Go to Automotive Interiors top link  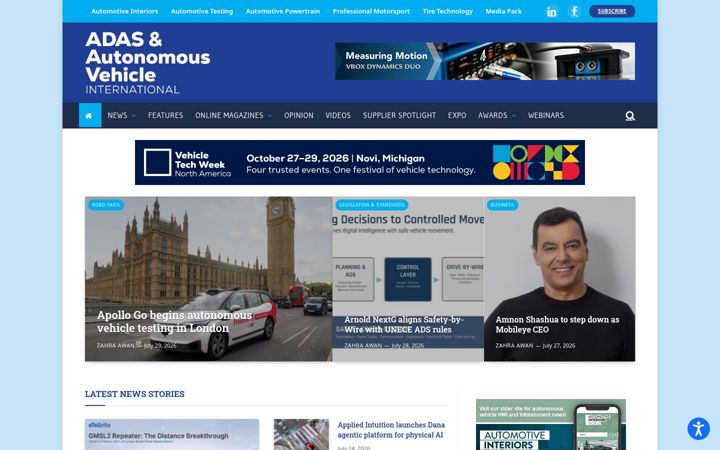click(x=124, y=11)
